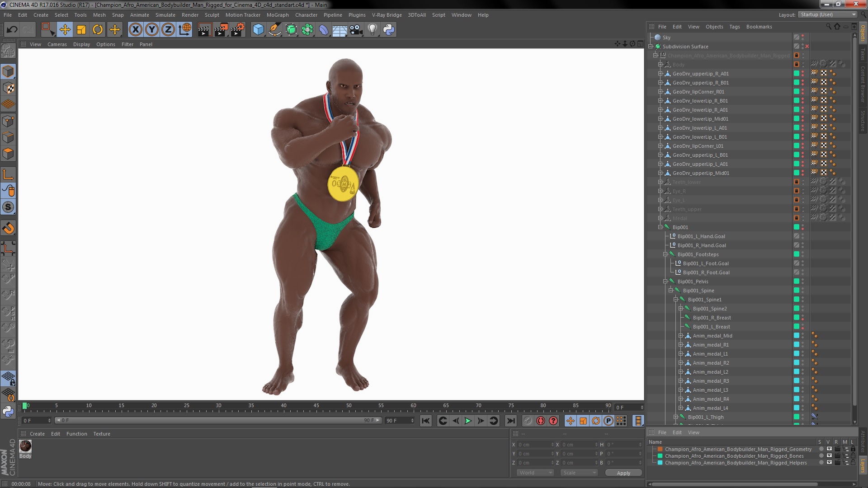Click Rigged_Geometry layer color swatch
This screenshot has width=868, height=488.
pos(660,449)
